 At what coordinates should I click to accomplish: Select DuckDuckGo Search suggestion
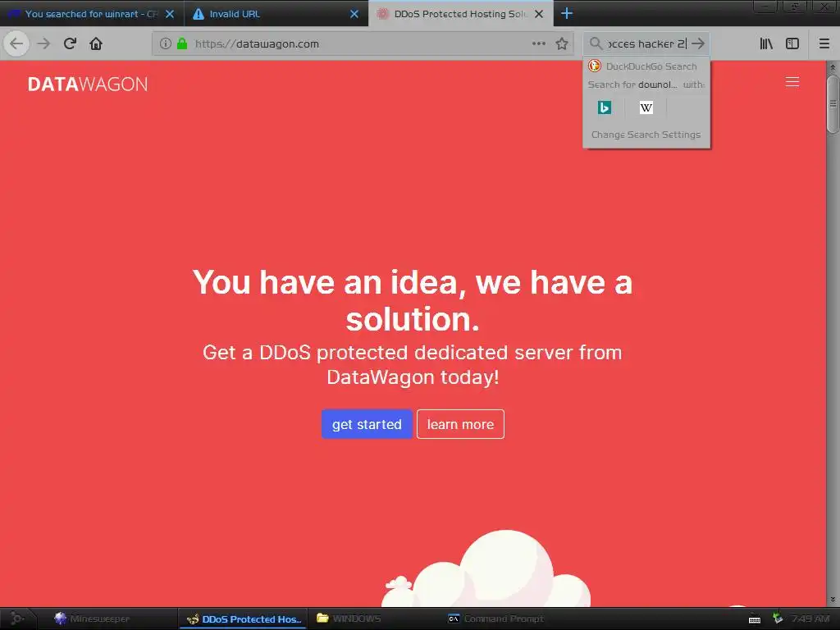point(646,66)
